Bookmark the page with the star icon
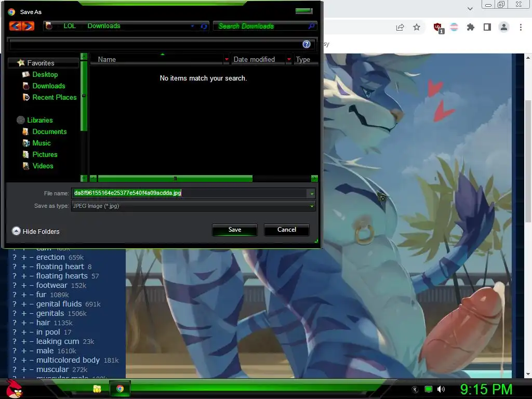This screenshot has height=399, width=532. [x=417, y=28]
